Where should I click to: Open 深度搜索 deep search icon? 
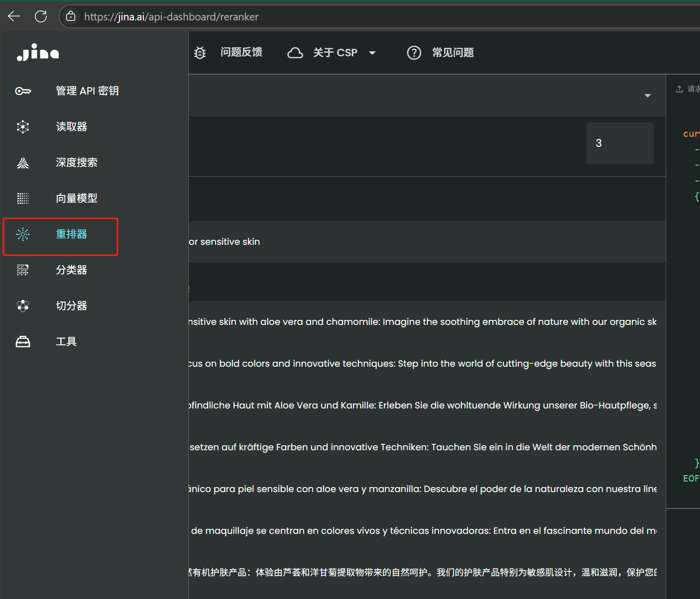tap(23, 163)
